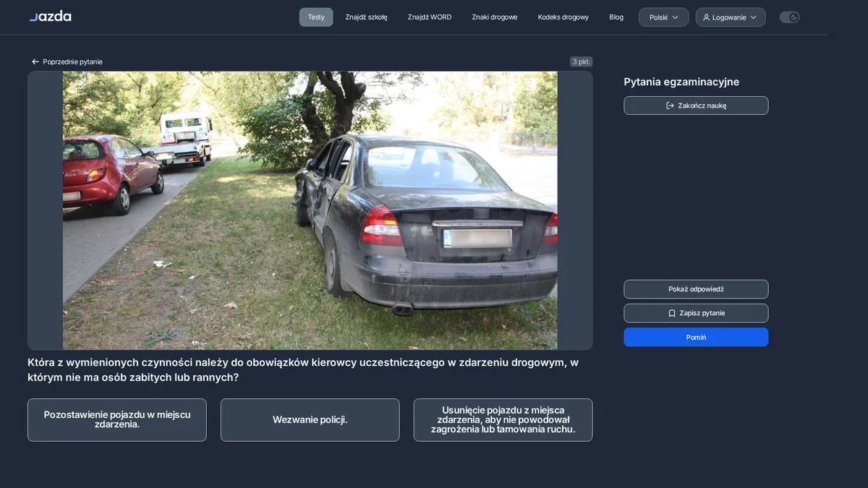Click the back arrow icon beside Poprzednie pytanie
The image size is (868, 488).
(x=35, y=62)
